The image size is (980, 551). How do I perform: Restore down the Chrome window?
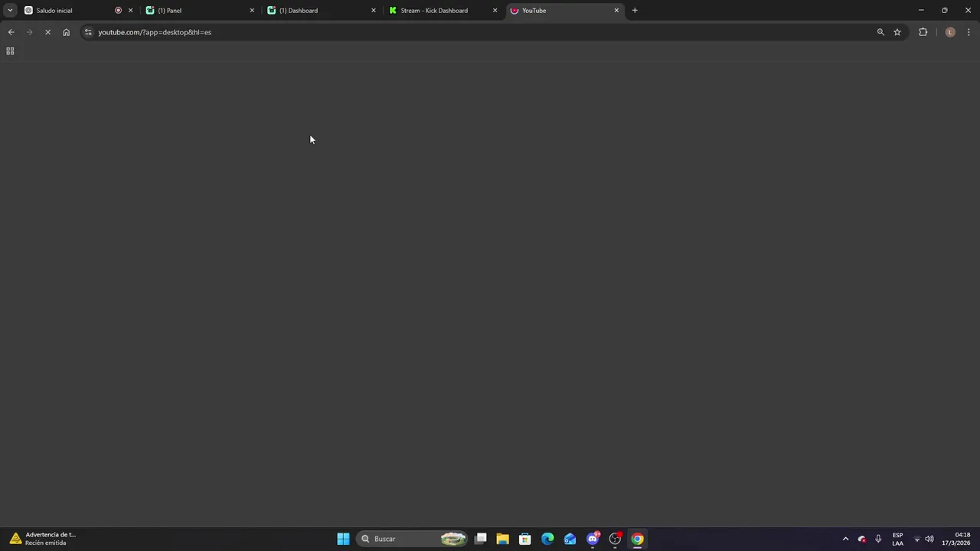945,11
